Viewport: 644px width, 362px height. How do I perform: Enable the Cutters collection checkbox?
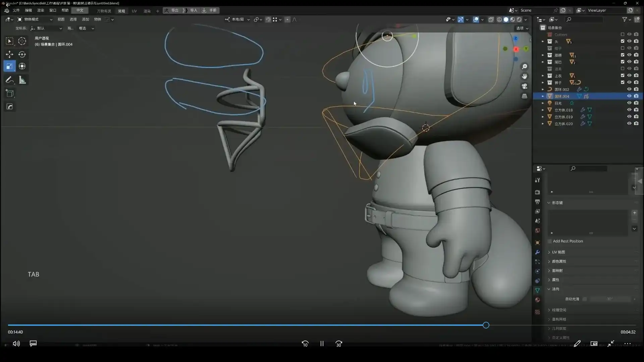[x=623, y=35]
